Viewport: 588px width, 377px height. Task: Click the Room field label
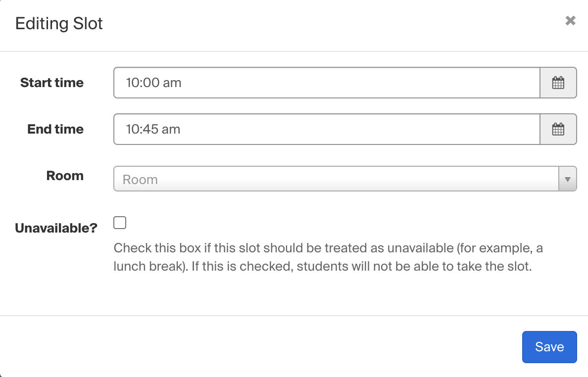coord(65,176)
